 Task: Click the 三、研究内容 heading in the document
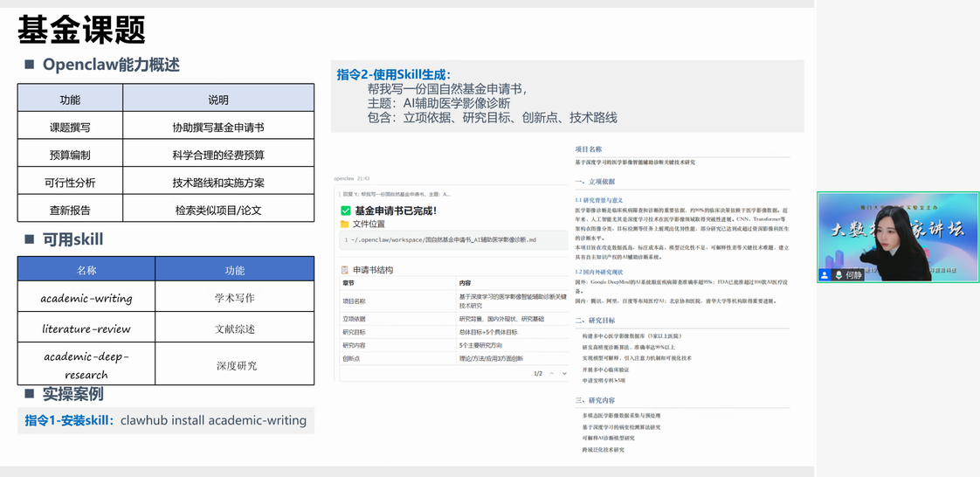[x=595, y=400]
